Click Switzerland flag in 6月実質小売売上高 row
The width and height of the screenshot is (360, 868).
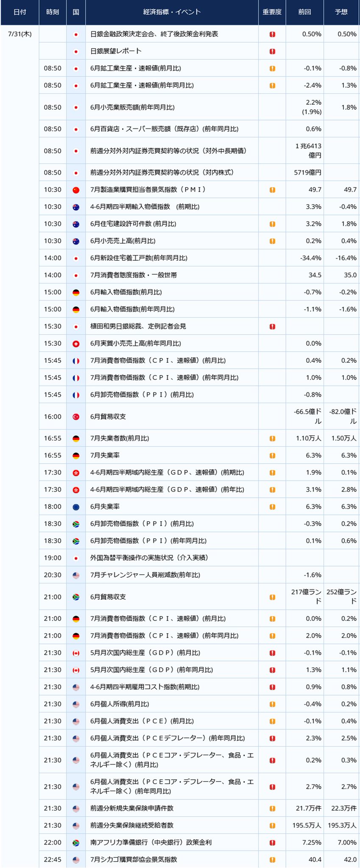(76, 344)
